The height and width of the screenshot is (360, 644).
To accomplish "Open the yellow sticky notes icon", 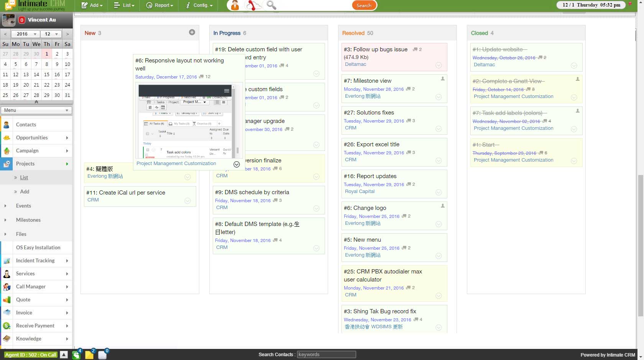I will tap(89, 355).
